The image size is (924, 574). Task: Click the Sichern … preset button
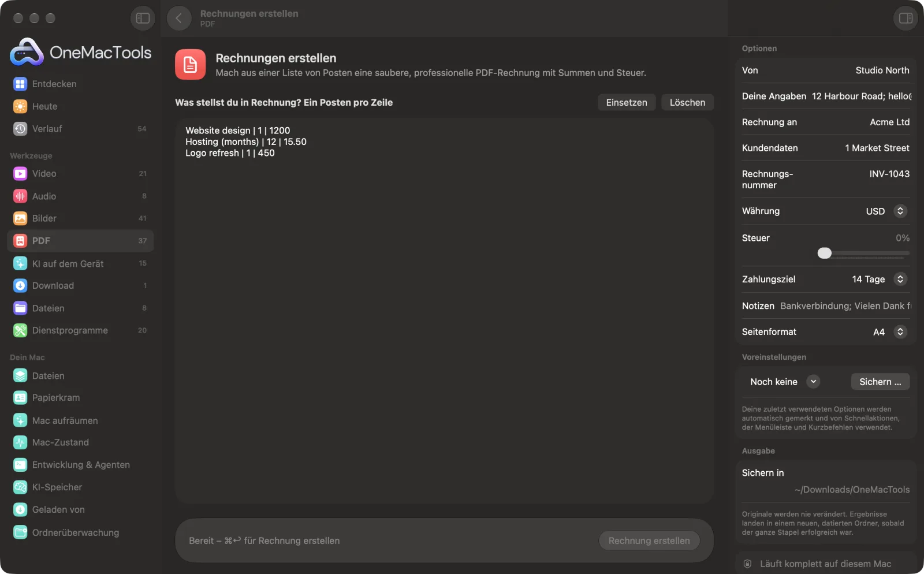[880, 382]
